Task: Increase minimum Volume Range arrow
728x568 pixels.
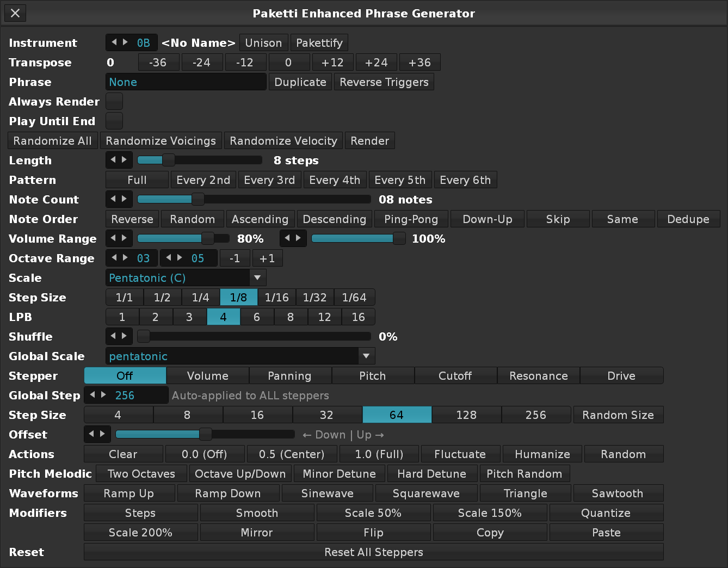Action: pos(125,238)
